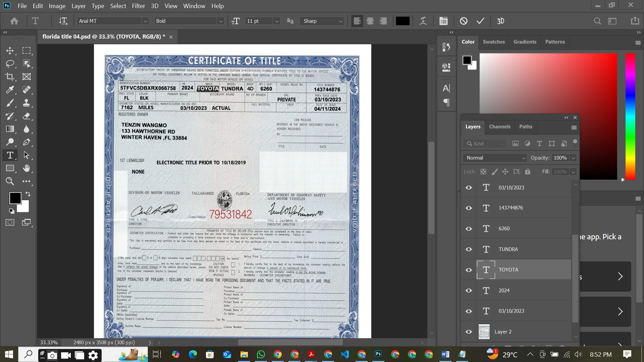Select the Move tool
The height and width of the screenshot is (362, 644).
click(x=10, y=51)
